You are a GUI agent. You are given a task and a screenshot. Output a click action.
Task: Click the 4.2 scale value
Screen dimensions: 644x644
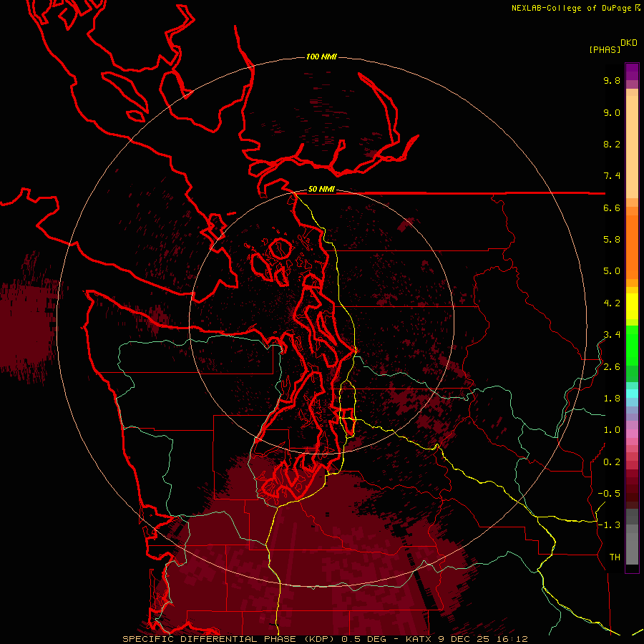(612, 303)
